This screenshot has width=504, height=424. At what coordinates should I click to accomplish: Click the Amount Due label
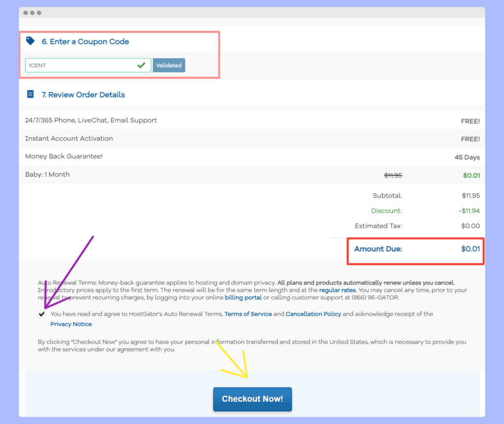(x=378, y=249)
